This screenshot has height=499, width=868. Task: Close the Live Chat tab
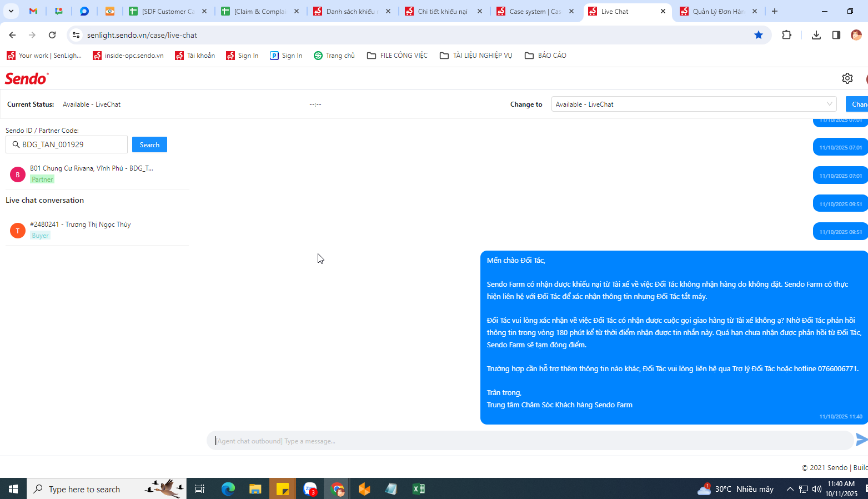click(663, 11)
